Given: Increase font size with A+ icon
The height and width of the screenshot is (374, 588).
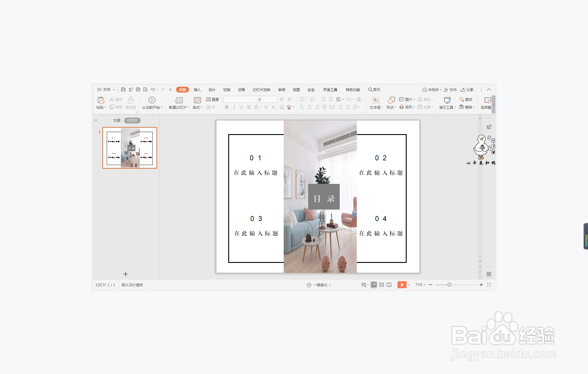Looking at the screenshot, I should (x=282, y=99).
